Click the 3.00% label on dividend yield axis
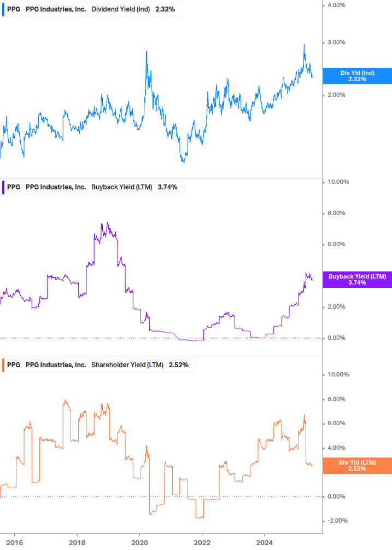 (x=336, y=43)
